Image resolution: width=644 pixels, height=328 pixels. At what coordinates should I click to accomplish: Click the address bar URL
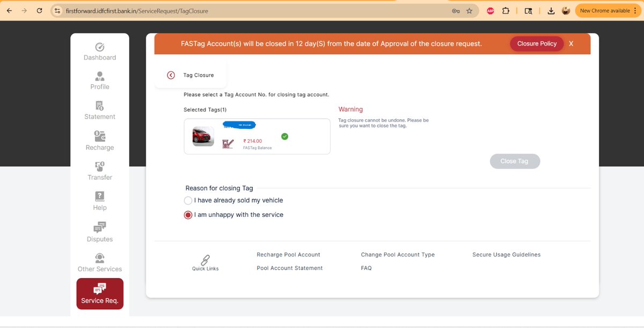tap(137, 11)
